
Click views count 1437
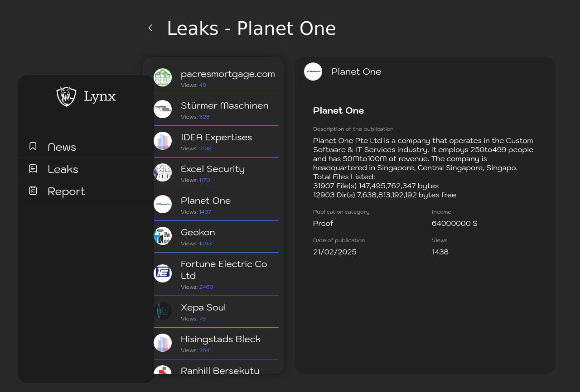pyautogui.click(x=205, y=212)
